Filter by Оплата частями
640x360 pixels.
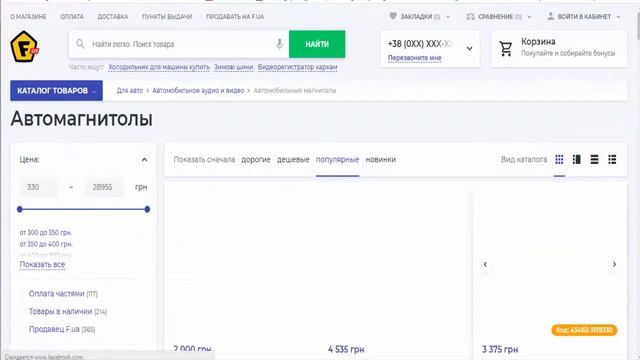click(63, 293)
